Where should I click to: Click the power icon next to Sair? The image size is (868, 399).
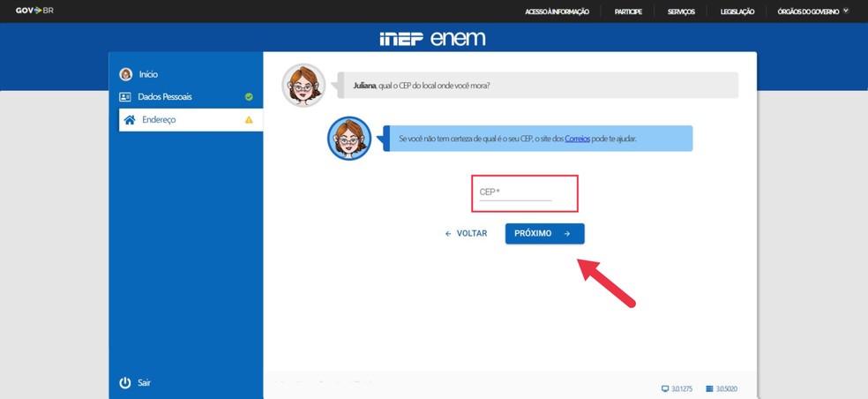pyautogui.click(x=125, y=383)
